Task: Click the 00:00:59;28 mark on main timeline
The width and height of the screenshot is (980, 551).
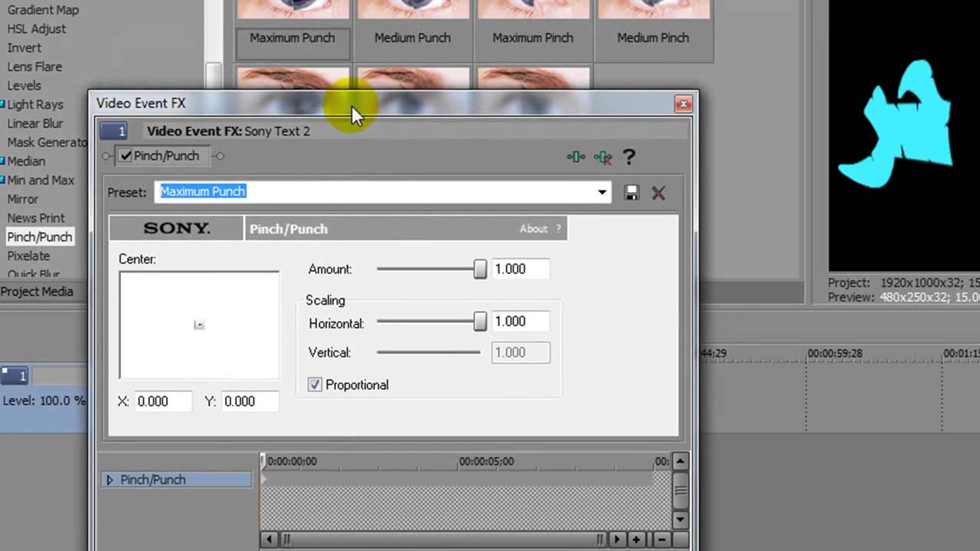Action: click(x=835, y=354)
